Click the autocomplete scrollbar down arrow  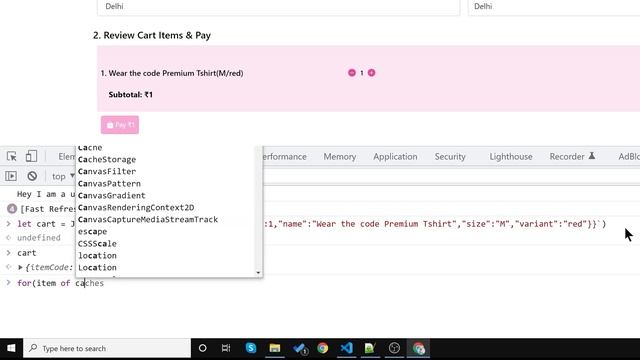click(258, 273)
